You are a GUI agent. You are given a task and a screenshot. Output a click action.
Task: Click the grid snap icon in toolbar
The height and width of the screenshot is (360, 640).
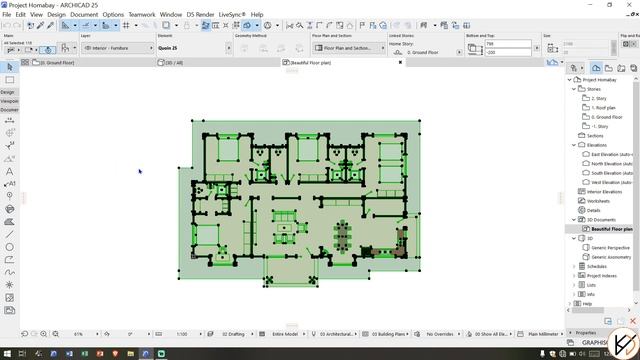pyautogui.click(x=126, y=25)
